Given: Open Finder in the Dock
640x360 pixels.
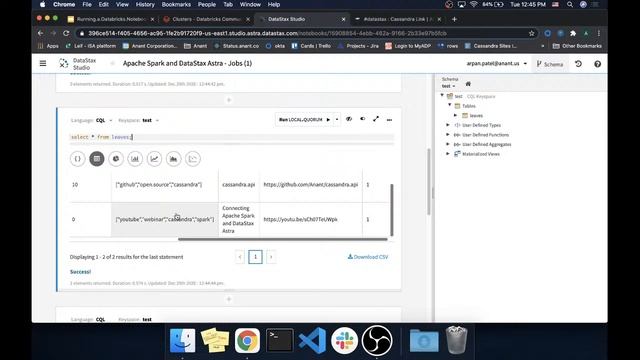Looking at the screenshot, I should pos(182,340).
